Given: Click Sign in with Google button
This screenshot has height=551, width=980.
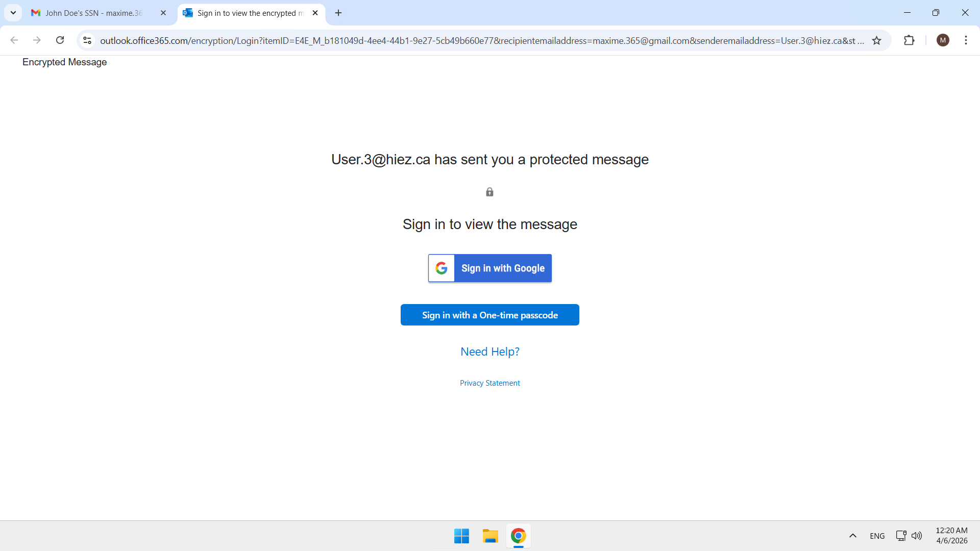Looking at the screenshot, I should point(489,268).
